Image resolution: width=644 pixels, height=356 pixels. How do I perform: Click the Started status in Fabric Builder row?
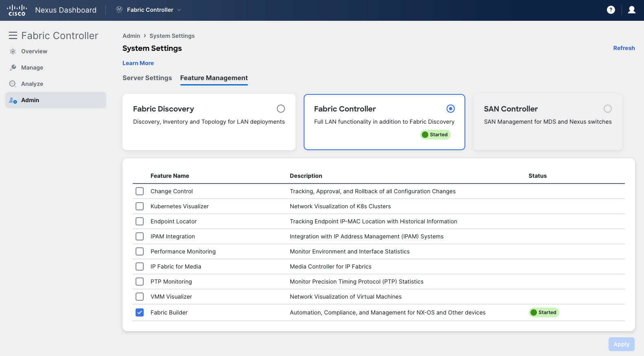click(x=544, y=312)
